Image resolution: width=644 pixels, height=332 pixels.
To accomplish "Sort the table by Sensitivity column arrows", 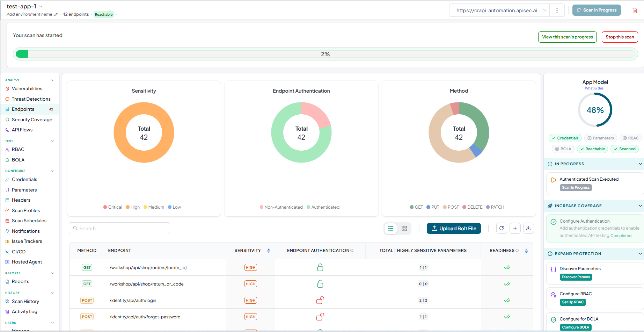I will click(269, 251).
